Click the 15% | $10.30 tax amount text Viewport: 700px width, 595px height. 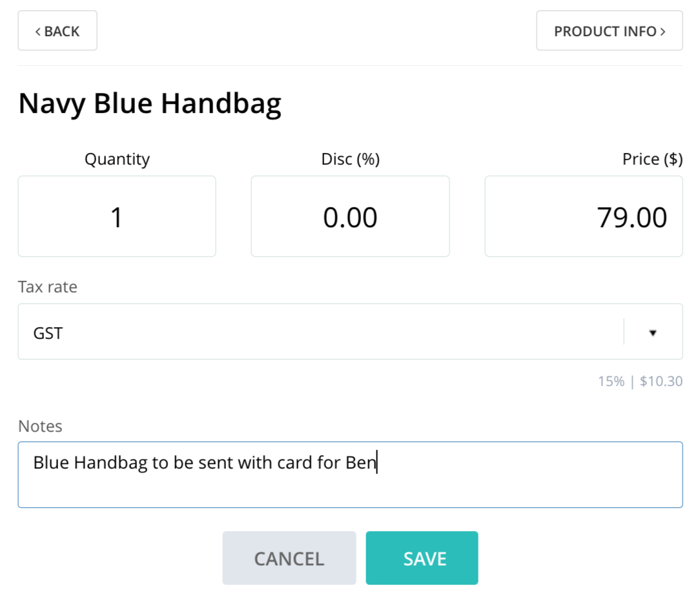click(640, 381)
